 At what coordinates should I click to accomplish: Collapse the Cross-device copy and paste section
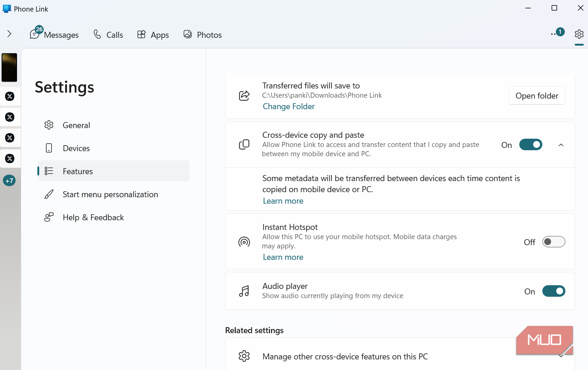point(561,145)
